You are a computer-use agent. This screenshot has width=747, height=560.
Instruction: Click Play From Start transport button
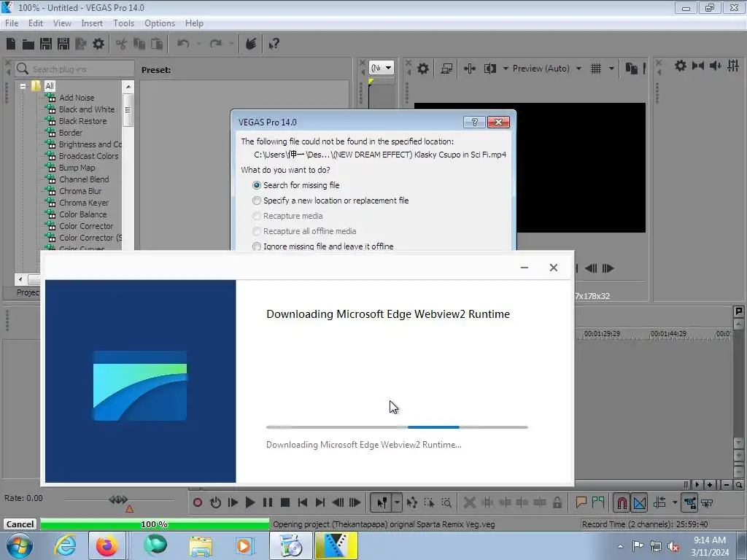233,502
